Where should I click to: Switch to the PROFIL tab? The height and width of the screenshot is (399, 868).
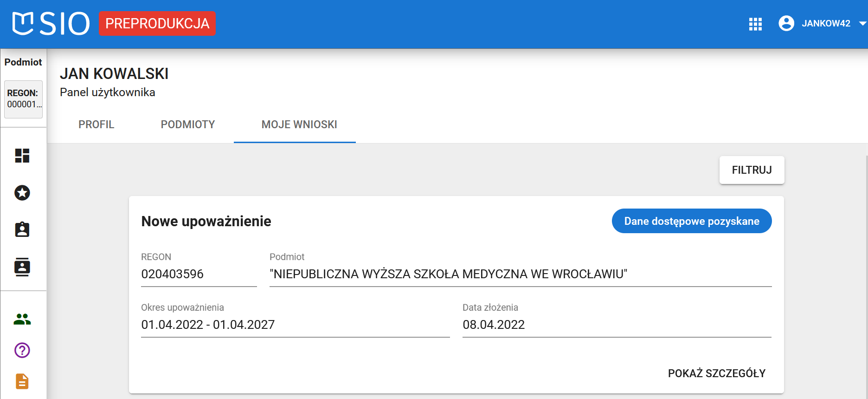[x=96, y=124]
